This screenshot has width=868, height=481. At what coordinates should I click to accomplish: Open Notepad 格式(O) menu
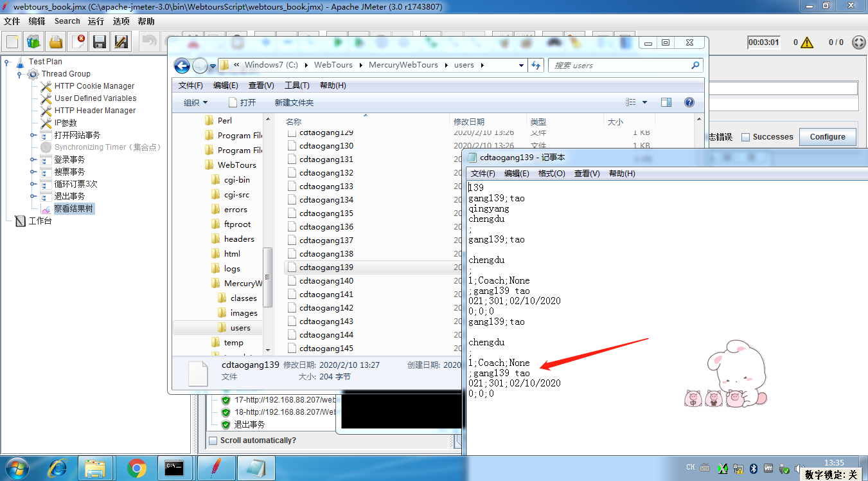coord(552,174)
